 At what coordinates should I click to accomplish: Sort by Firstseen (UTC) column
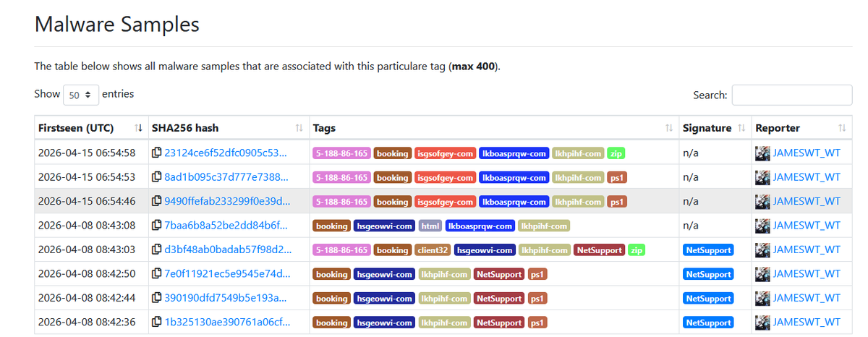tap(90, 128)
